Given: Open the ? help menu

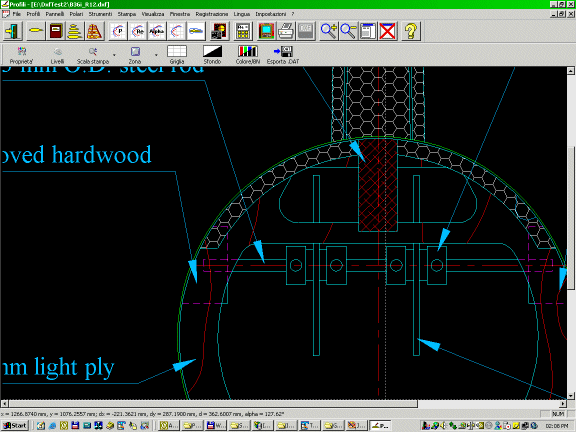Looking at the screenshot, I should (293, 14).
